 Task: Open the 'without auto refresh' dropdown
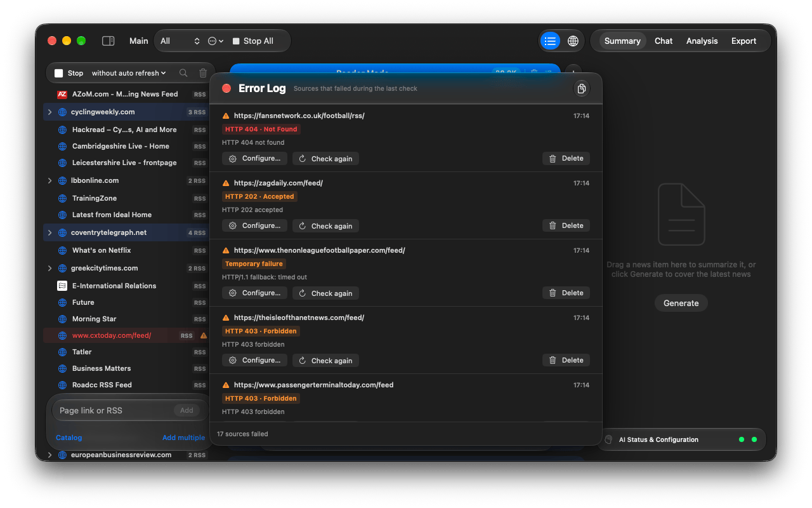129,73
